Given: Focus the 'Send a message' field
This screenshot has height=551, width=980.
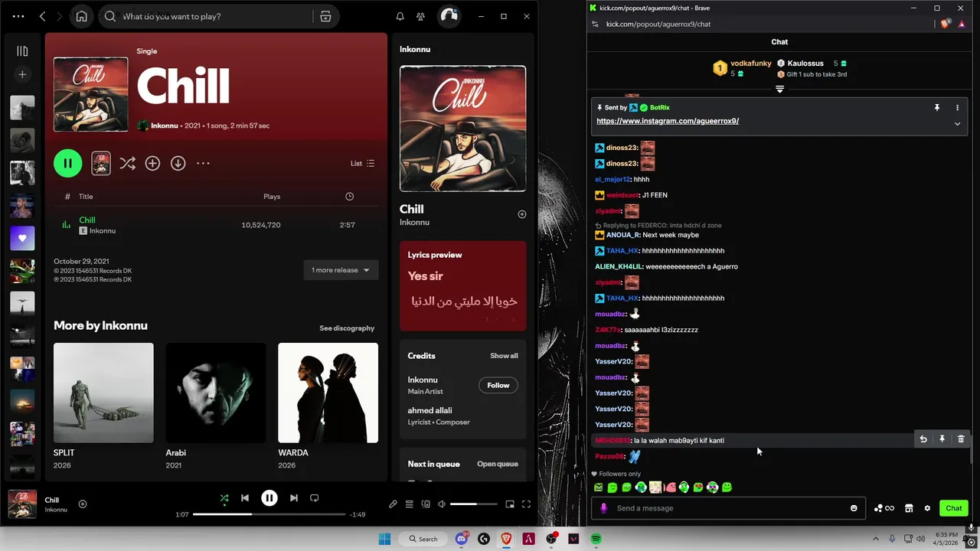Looking at the screenshot, I should pos(727,508).
